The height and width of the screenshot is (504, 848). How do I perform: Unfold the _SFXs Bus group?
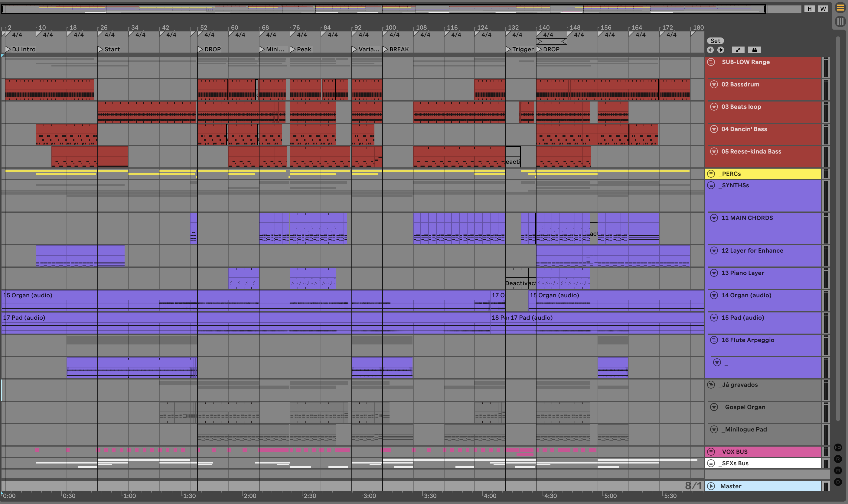711,463
